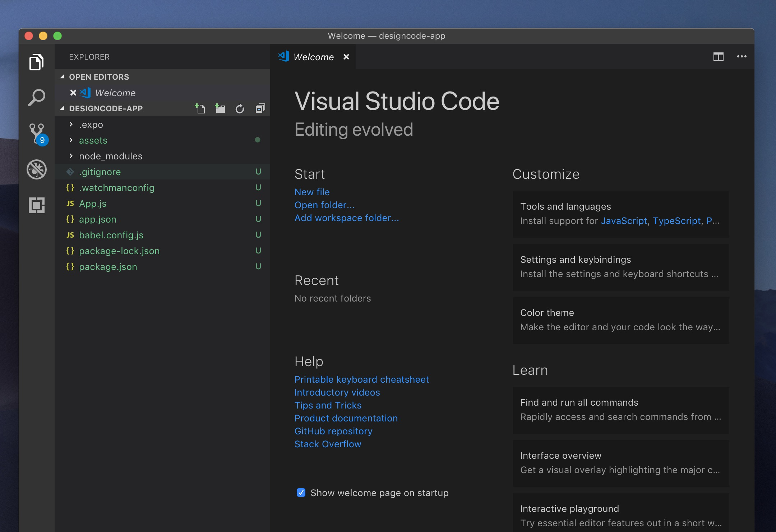Viewport: 776px width, 532px height.
Task: Uncheck Show welcome page on startup
Action: (301, 493)
